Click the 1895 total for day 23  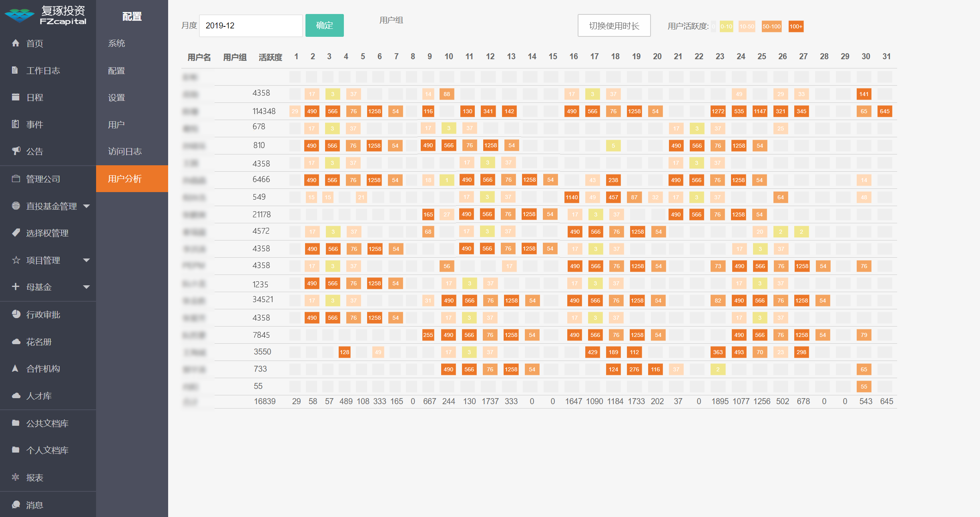(720, 401)
